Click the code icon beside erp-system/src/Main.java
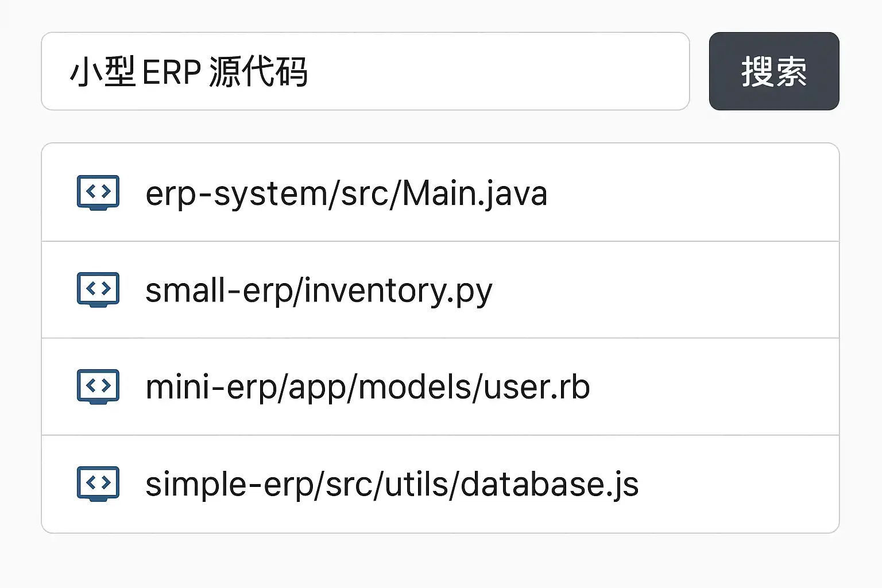 98,192
